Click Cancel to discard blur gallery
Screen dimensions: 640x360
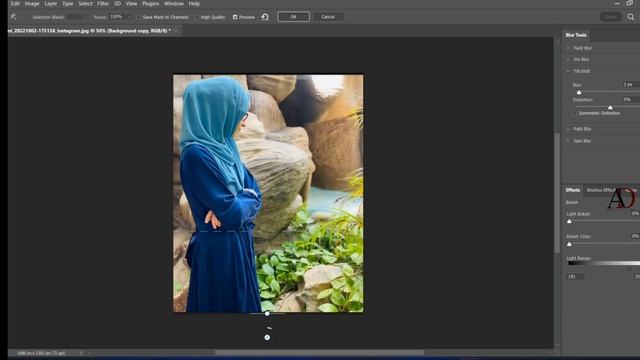point(328,17)
